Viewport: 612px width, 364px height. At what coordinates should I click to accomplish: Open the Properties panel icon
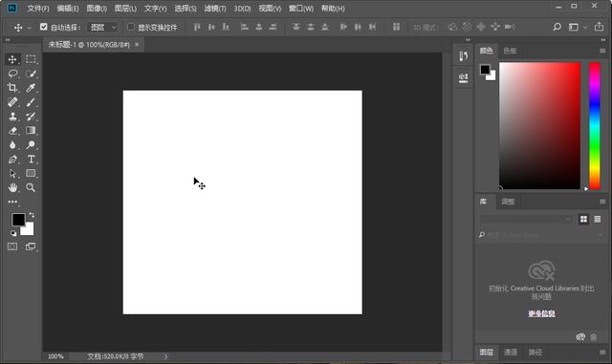(x=463, y=77)
